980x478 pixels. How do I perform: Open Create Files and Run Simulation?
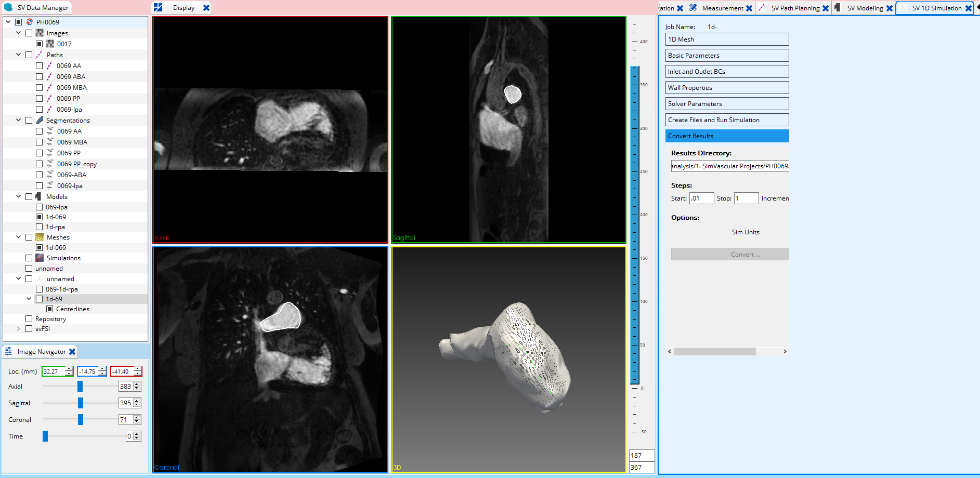coord(727,120)
